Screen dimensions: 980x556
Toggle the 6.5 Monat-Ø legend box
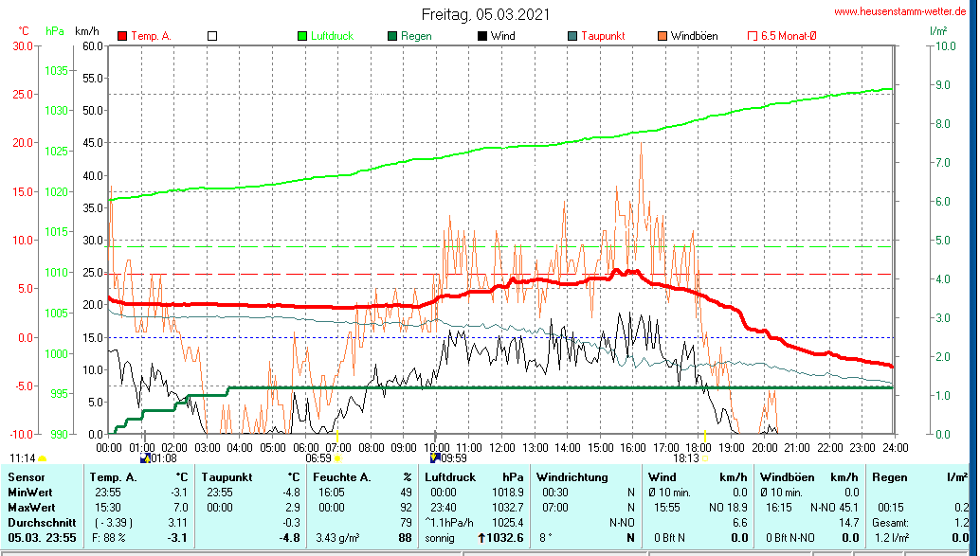(x=753, y=36)
